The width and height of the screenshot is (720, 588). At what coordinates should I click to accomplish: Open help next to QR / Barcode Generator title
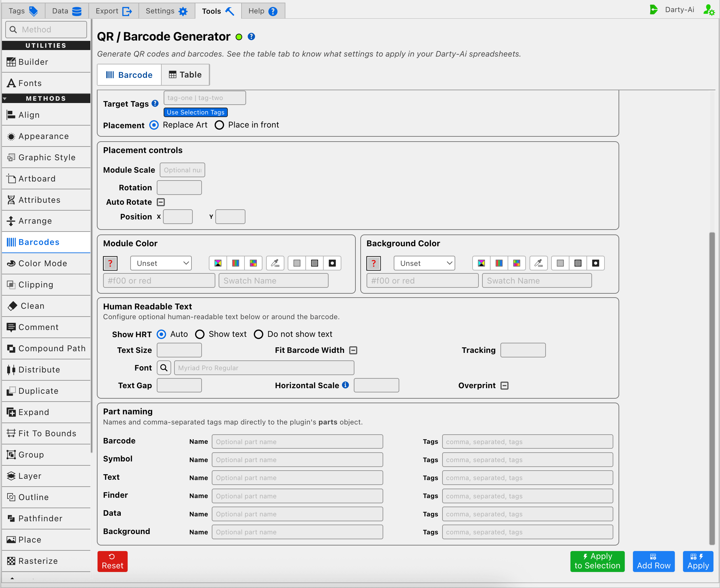[x=251, y=37]
